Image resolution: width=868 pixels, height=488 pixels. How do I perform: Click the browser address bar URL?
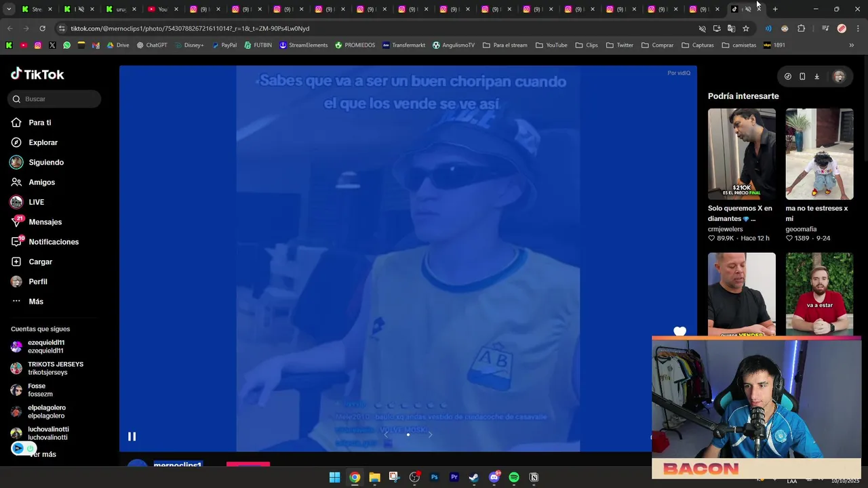(x=190, y=28)
